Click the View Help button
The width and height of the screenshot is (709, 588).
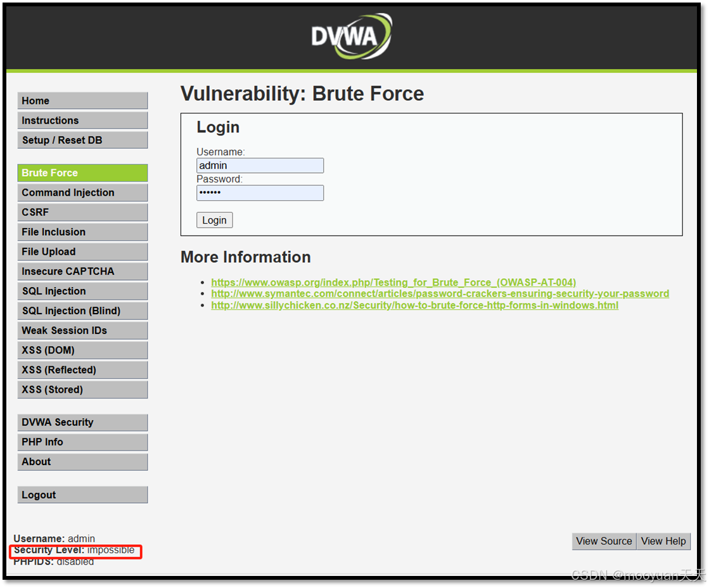pyautogui.click(x=663, y=541)
